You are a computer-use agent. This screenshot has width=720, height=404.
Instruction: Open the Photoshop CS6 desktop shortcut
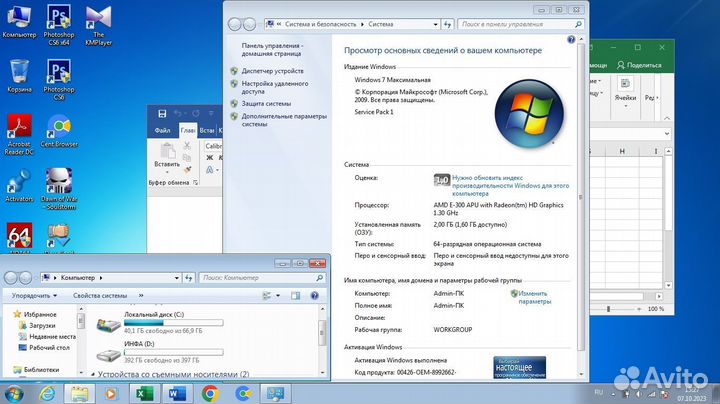point(59,80)
